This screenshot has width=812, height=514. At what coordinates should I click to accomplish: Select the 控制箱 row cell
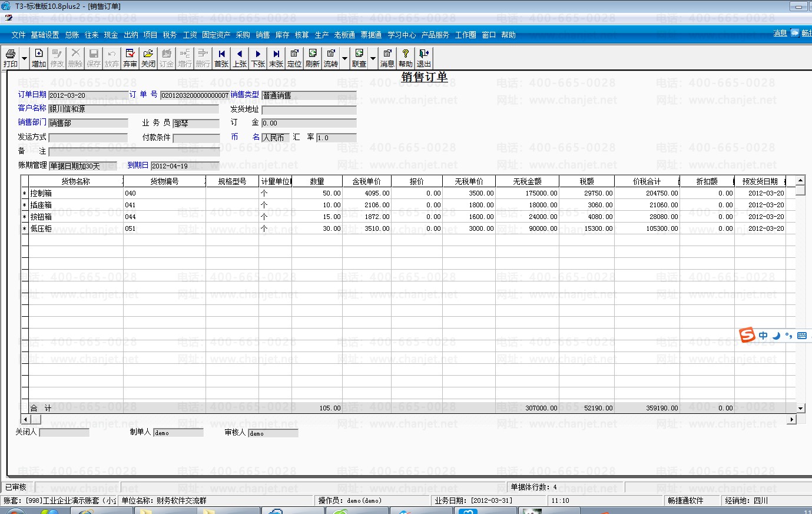coord(76,193)
